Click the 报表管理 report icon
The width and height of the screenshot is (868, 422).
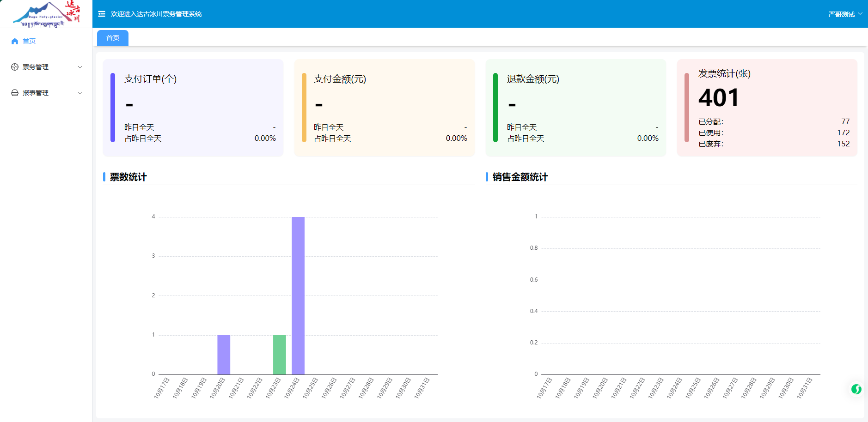[15, 93]
